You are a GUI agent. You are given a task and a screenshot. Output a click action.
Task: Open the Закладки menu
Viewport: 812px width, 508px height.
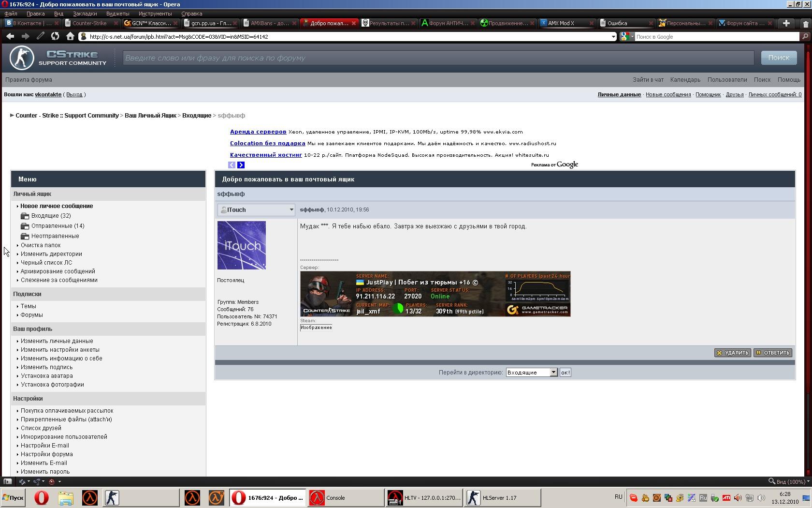(x=85, y=14)
